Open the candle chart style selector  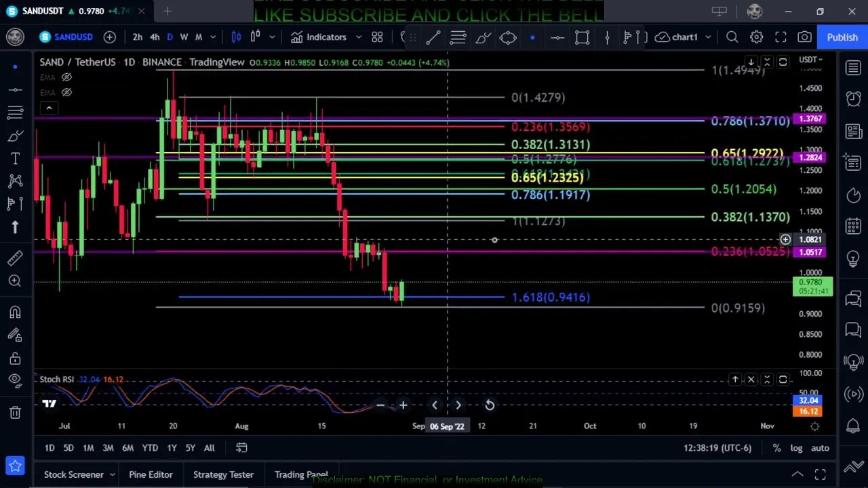click(x=236, y=37)
